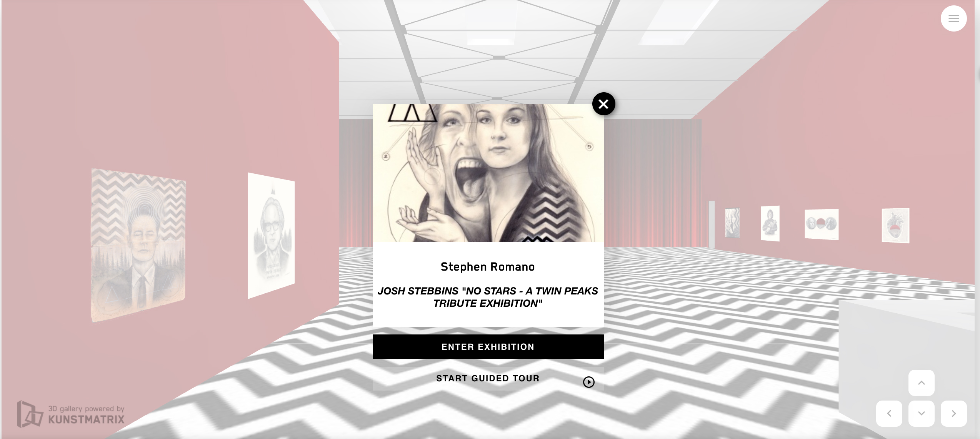
Task: Open the hamburger menu button
Action: [953, 18]
